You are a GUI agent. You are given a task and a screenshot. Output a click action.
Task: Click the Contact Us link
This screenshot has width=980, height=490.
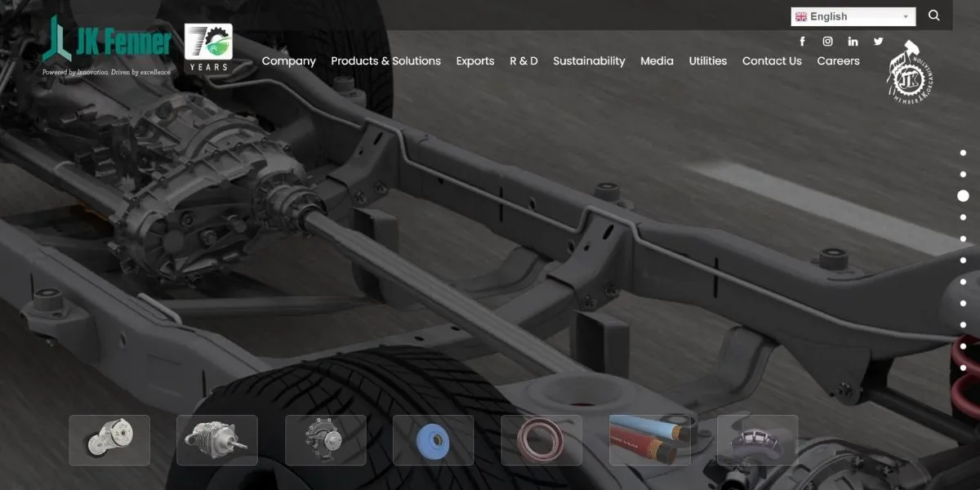pyautogui.click(x=772, y=61)
